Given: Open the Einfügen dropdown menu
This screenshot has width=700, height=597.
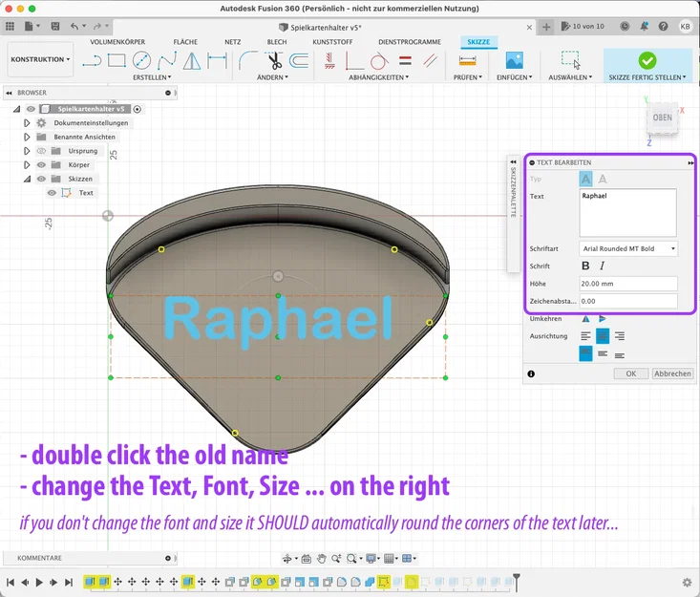Looking at the screenshot, I should (515, 77).
